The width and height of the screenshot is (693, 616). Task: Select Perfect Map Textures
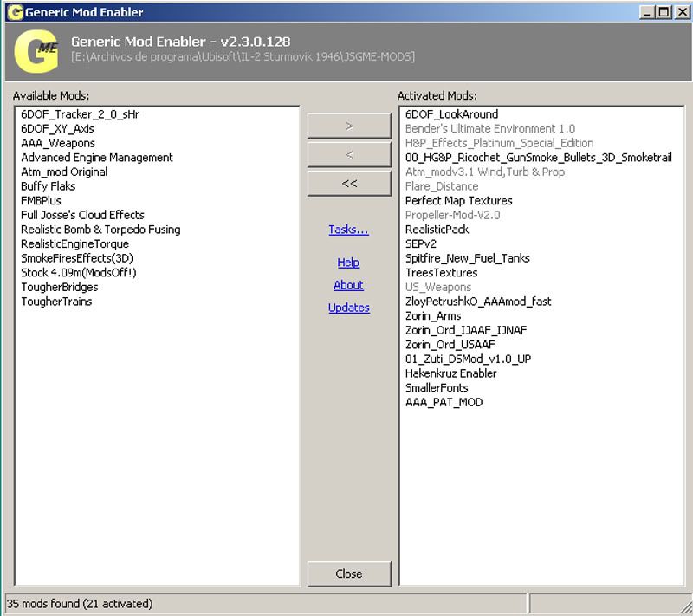tap(459, 201)
